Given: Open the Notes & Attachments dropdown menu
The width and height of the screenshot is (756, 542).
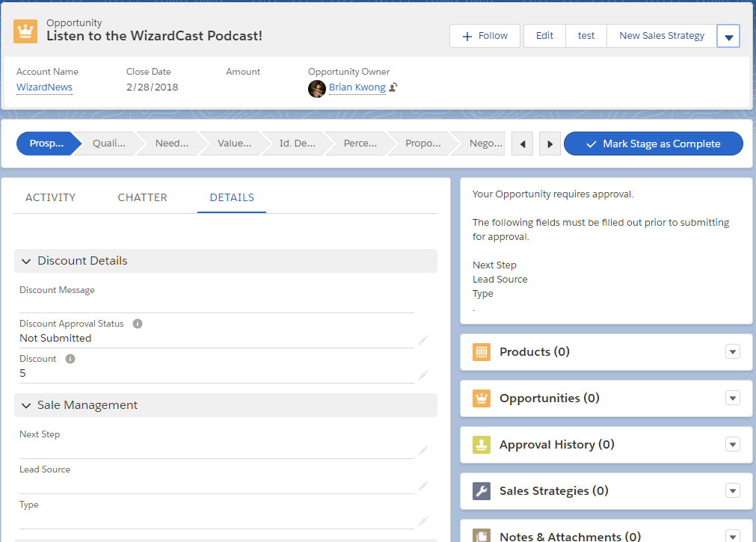Looking at the screenshot, I should [x=732, y=536].
